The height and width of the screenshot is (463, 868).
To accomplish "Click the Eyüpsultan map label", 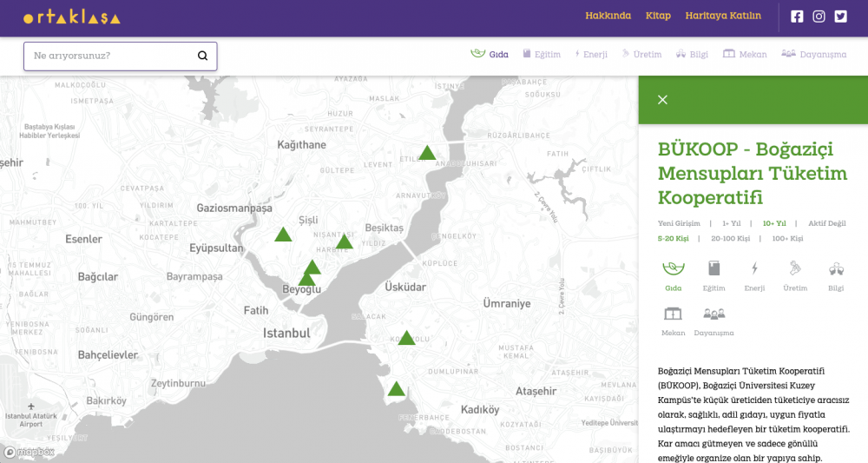I will pyautogui.click(x=216, y=248).
